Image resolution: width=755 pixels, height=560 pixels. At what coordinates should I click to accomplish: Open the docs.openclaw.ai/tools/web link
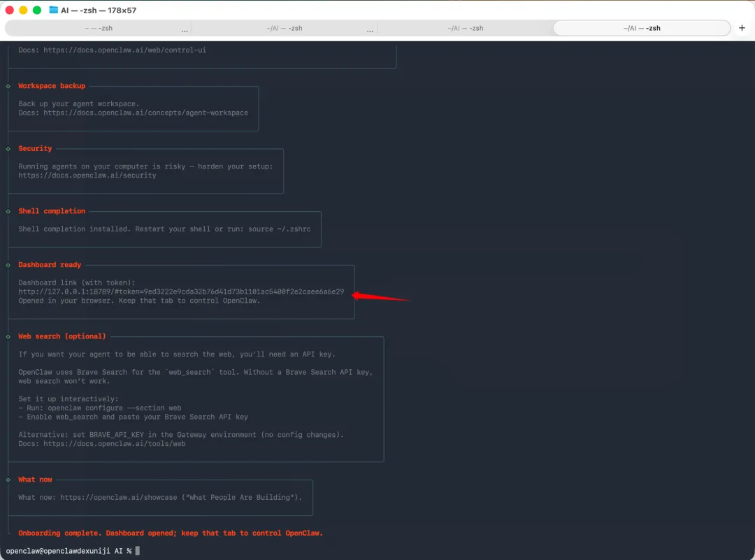coord(114,443)
